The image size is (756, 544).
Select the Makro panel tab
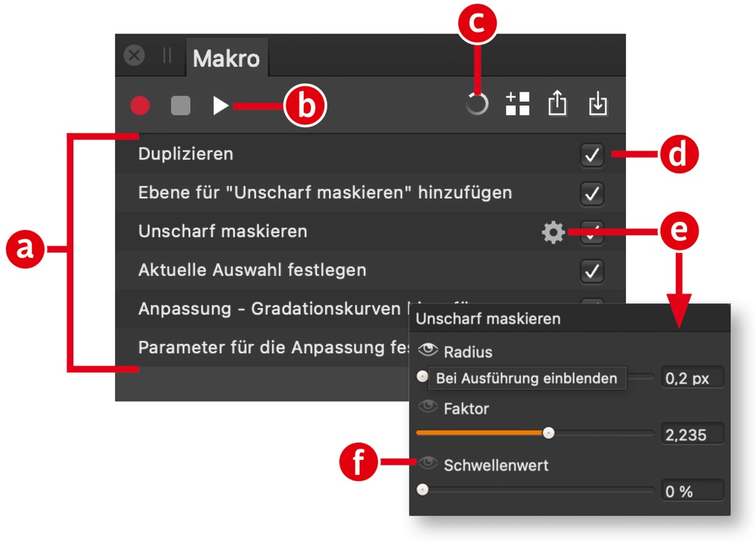point(226,58)
